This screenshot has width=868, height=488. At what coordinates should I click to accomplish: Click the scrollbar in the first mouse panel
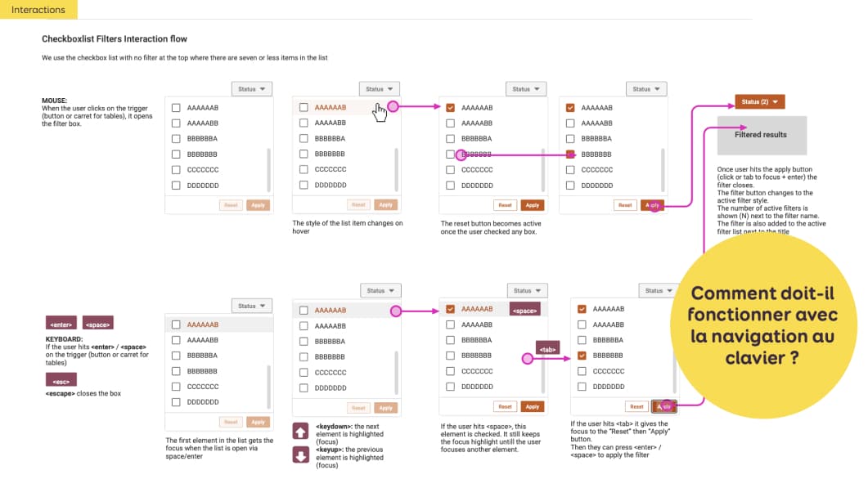268,170
